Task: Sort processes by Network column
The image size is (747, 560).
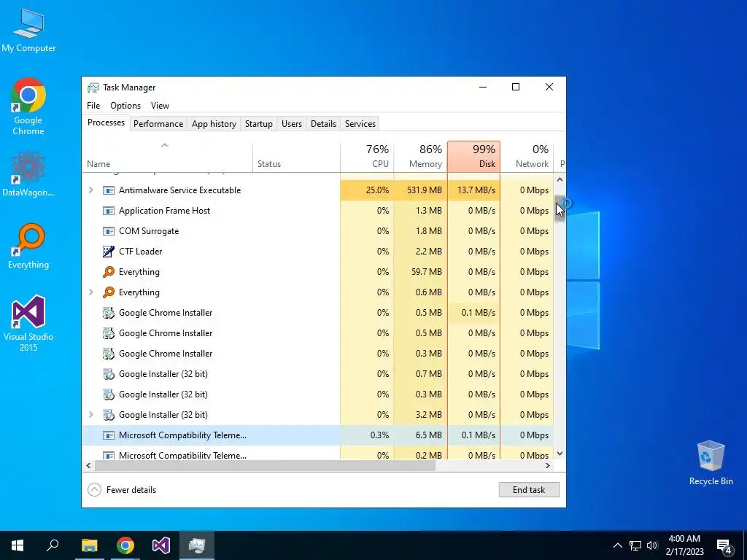Action: [x=527, y=157]
